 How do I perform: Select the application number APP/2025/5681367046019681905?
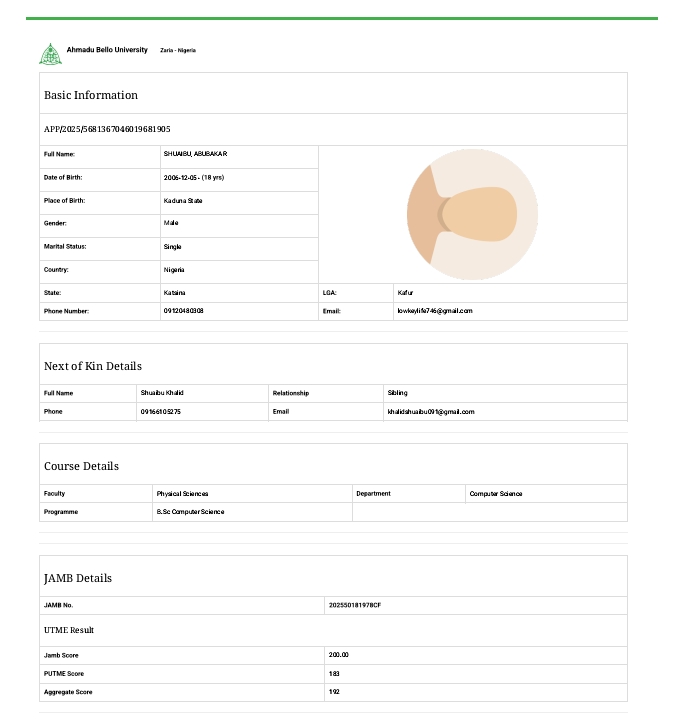coord(107,129)
